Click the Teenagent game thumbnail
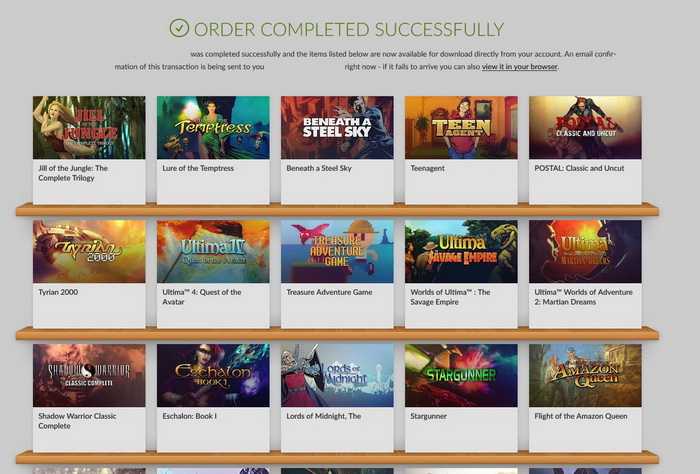The image size is (700, 474). click(x=462, y=128)
